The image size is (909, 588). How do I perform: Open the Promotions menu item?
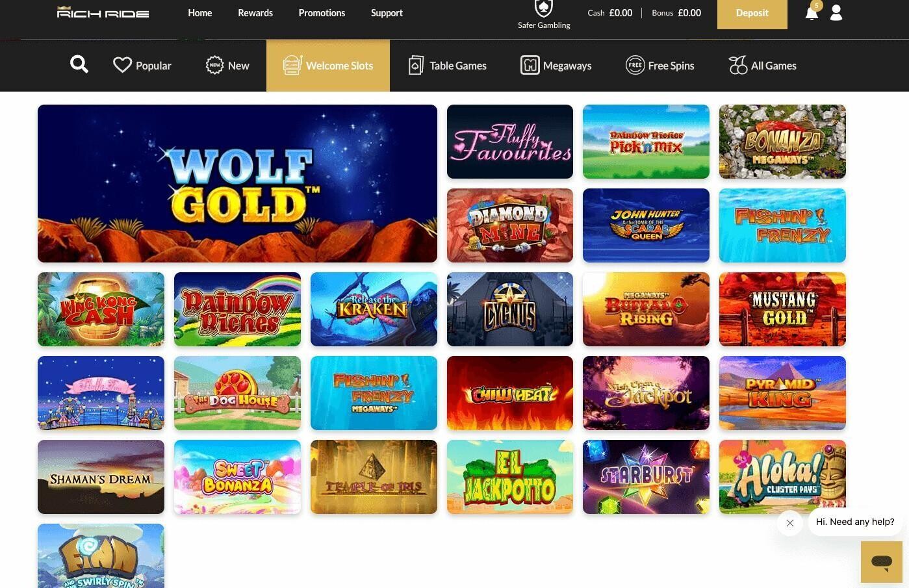point(322,13)
